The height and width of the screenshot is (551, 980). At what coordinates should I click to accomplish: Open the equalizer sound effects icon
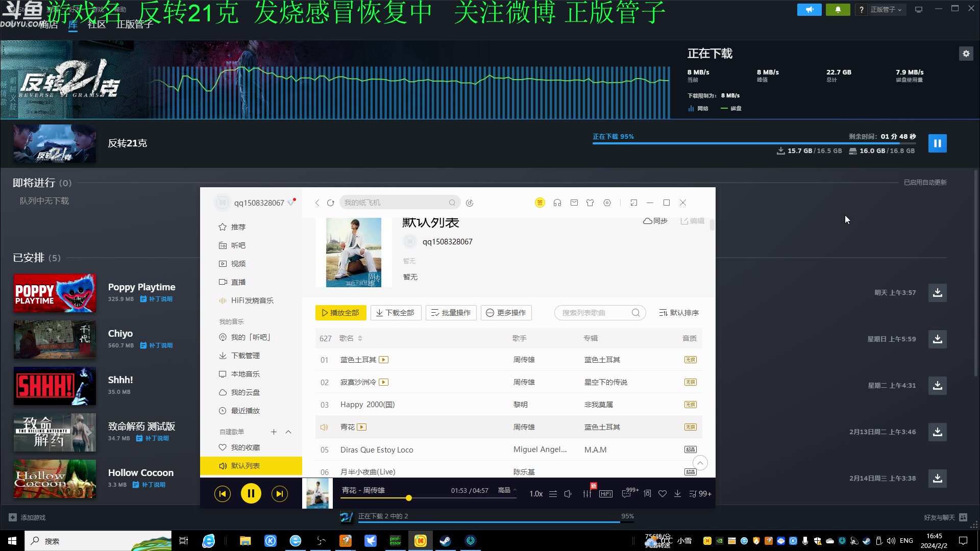[587, 494]
